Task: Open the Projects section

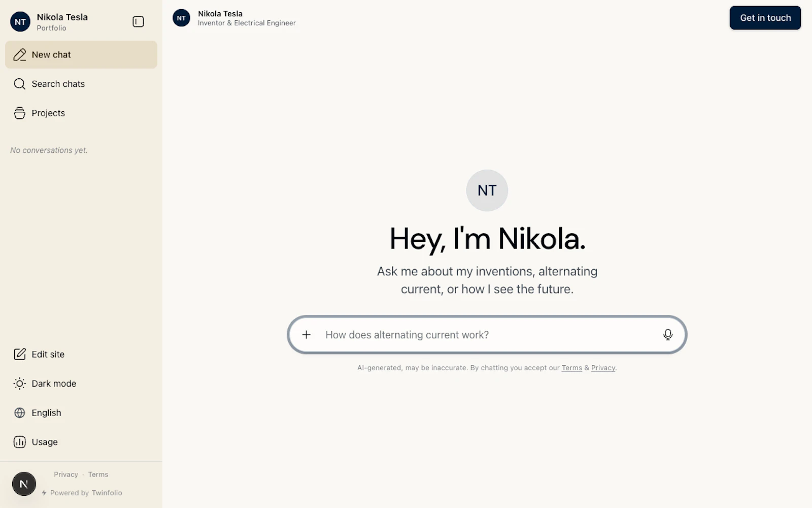Action: [x=81, y=113]
